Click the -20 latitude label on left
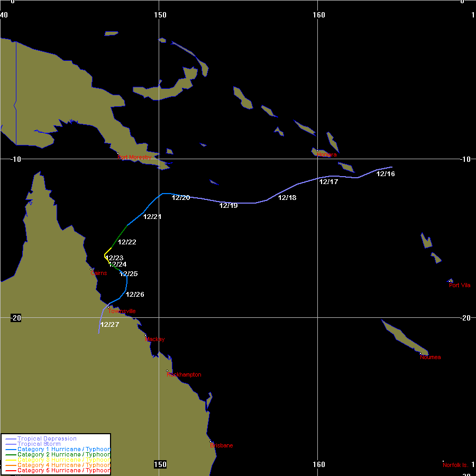The image size is (476, 476). point(15,318)
